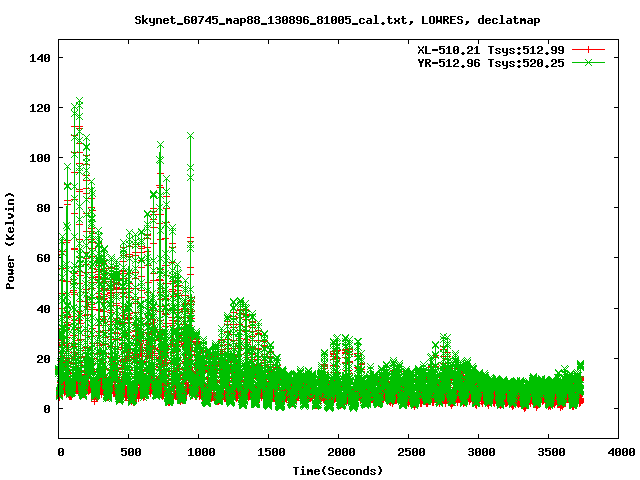Click the 120 tick label on y-axis
The image size is (640, 480).
(40, 108)
